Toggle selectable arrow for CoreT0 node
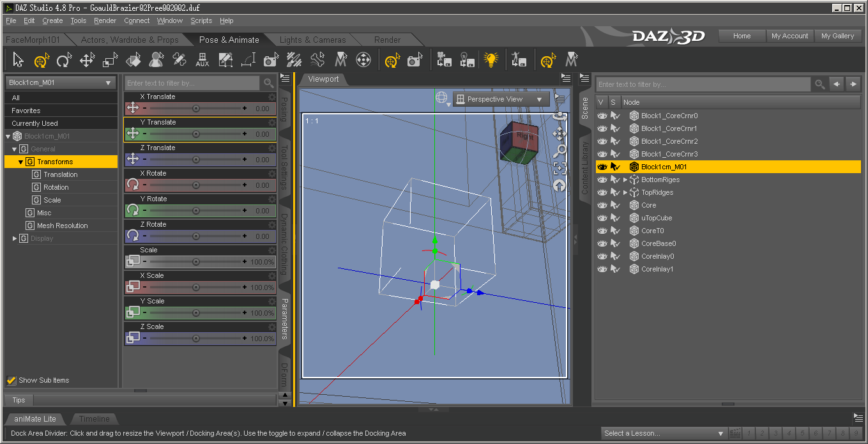The image size is (868, 444). pos(614,231)
